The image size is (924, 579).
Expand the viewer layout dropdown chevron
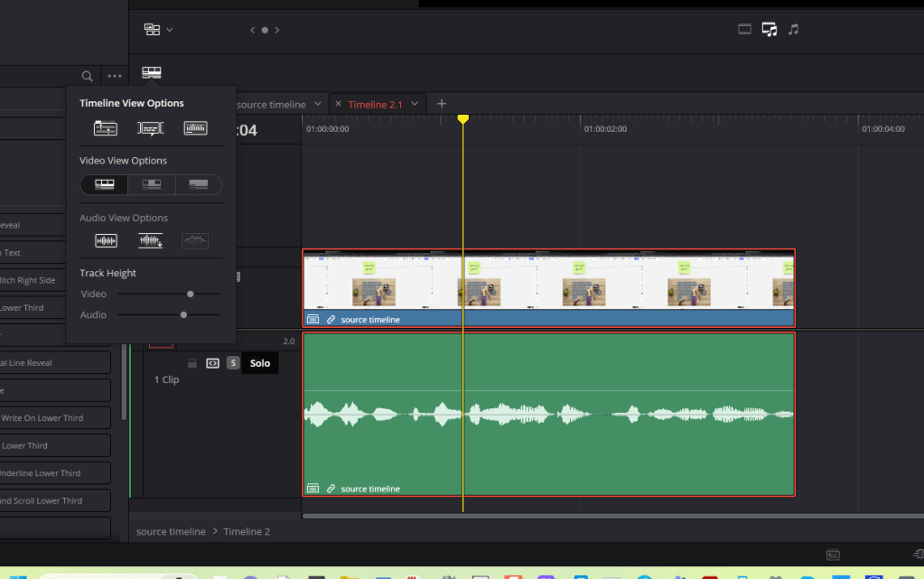tap(170, 30)
